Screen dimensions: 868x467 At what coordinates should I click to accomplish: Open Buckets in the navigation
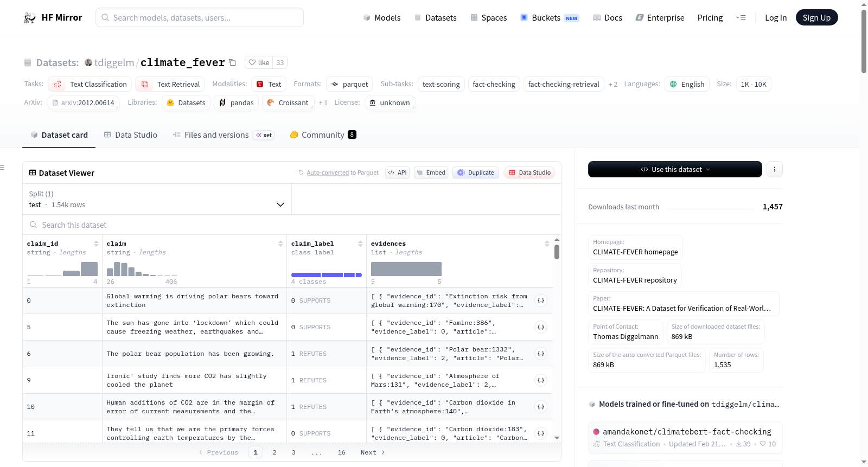550,18
